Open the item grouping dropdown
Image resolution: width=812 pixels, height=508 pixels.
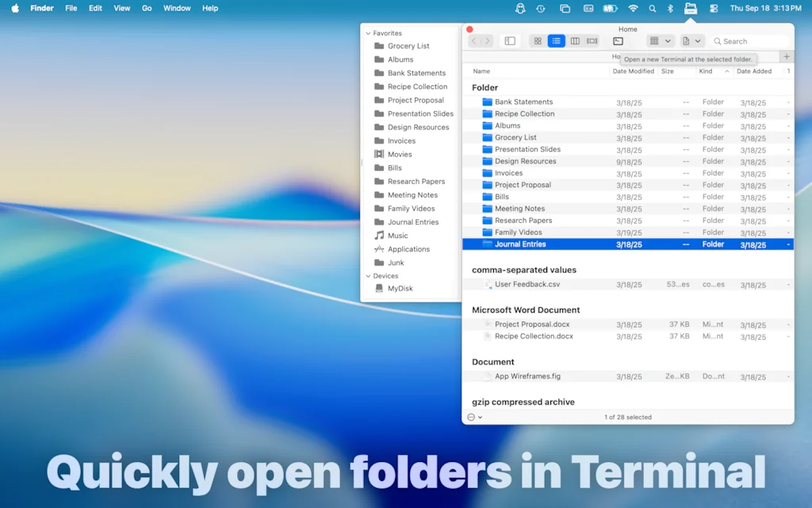660,41
